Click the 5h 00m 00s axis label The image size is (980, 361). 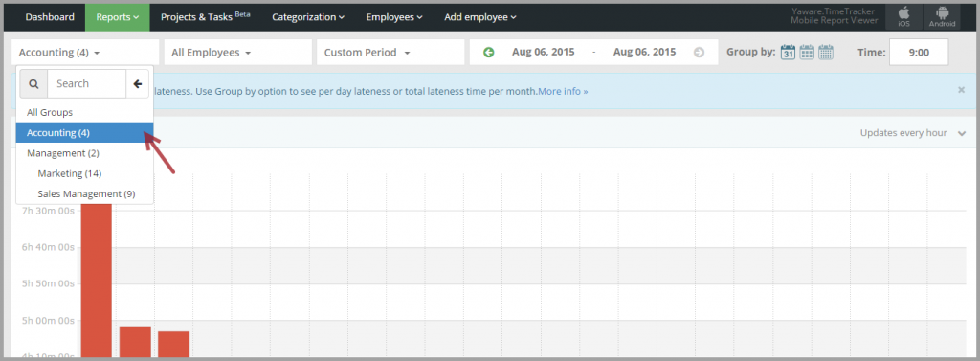(x=48, y=321)
